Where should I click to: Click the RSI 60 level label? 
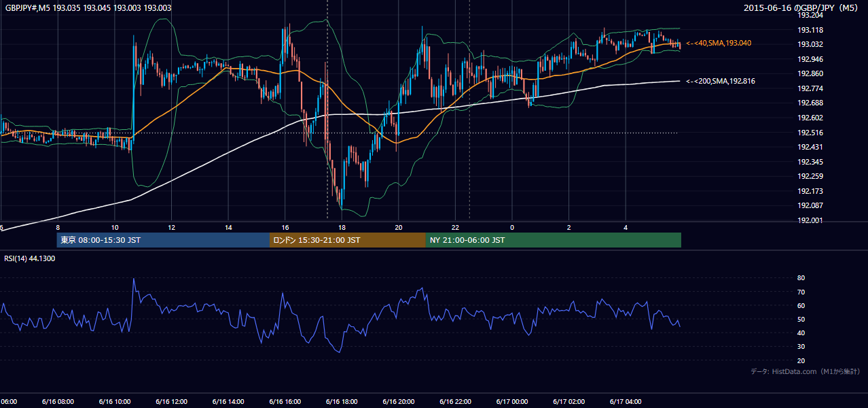tap(801, 305)
